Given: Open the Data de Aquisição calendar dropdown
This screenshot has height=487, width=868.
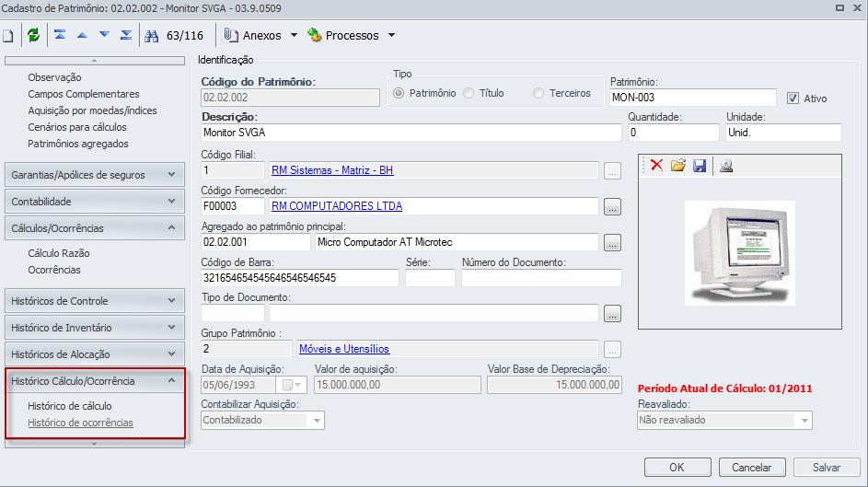Looking at the screenshot, I should [293, 385].
